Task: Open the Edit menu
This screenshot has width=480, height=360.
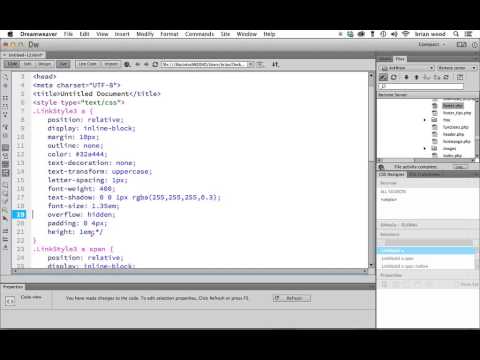Action: click(84, 34)
